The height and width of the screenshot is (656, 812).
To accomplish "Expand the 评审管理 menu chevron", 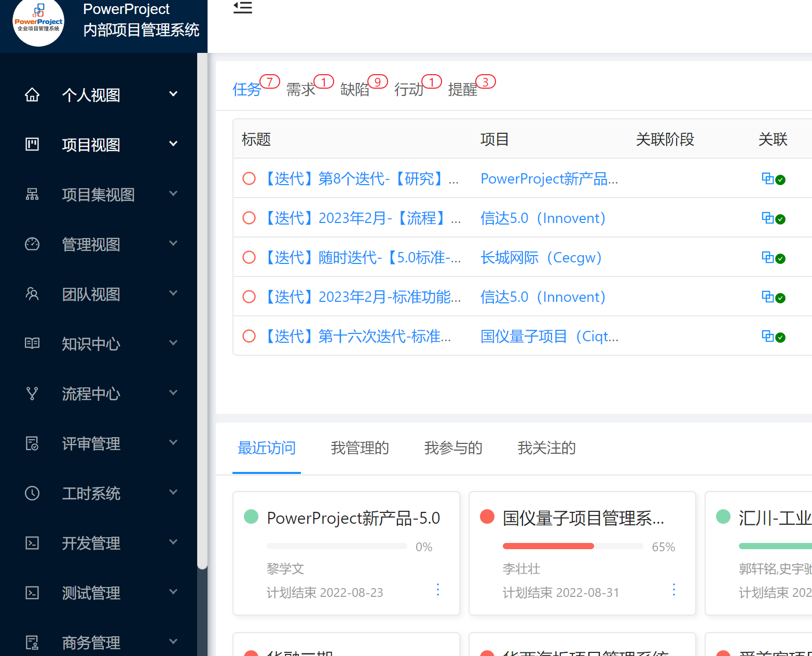I will tap(173, 442).
